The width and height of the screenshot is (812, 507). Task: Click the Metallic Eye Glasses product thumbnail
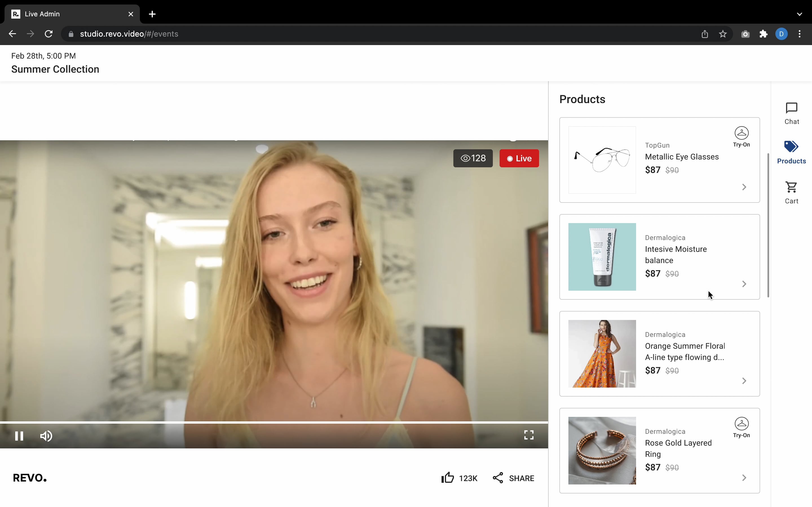(602, 160)
